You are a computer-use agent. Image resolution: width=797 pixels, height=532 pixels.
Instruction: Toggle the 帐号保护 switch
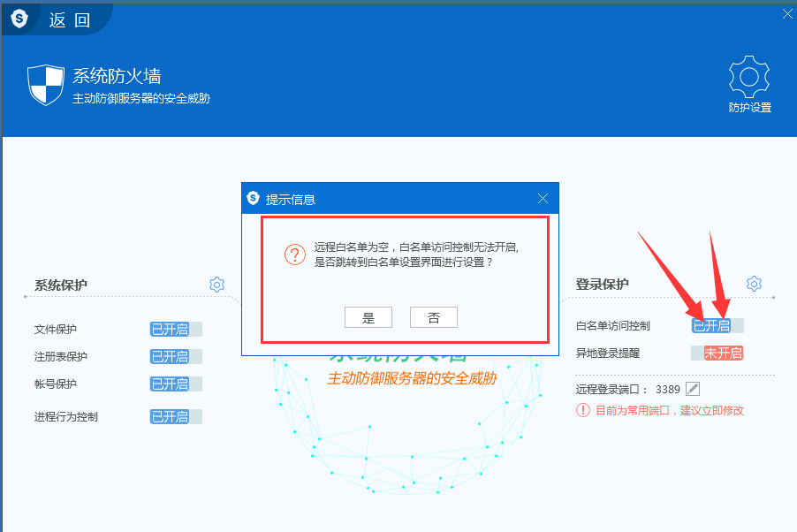point(176,384)
